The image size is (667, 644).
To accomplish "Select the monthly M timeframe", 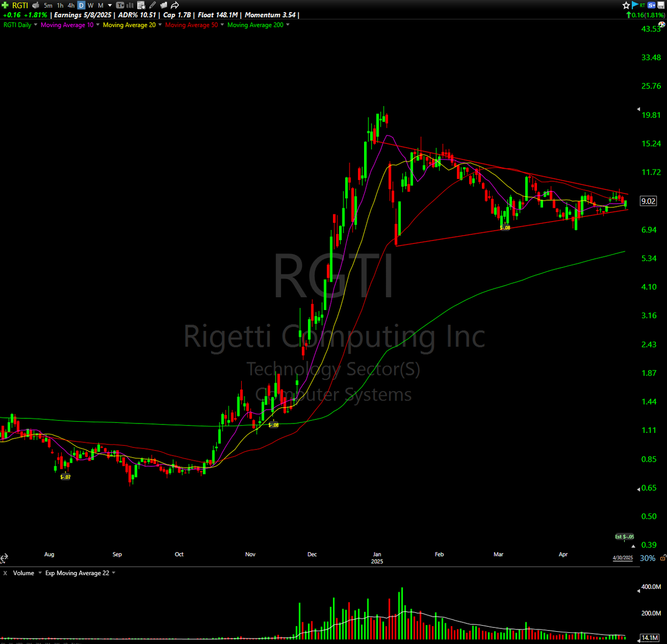I will tap(101, 6).
